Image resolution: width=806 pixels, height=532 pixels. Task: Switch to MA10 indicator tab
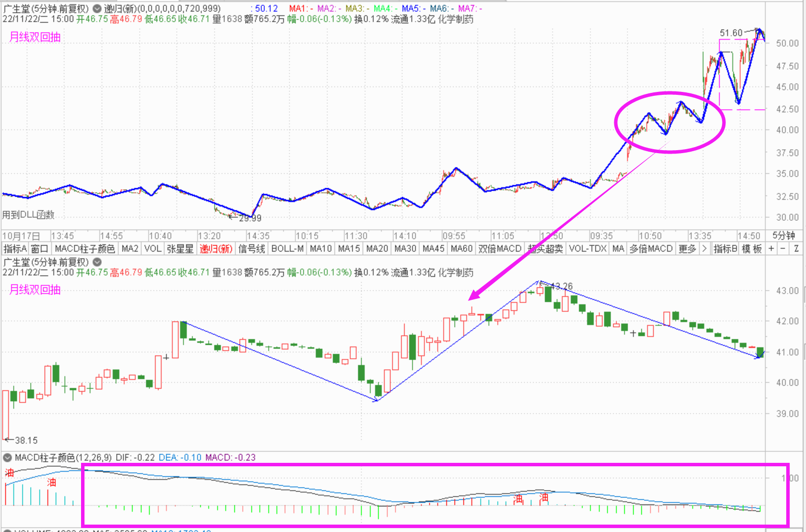[x=321, y=248]
